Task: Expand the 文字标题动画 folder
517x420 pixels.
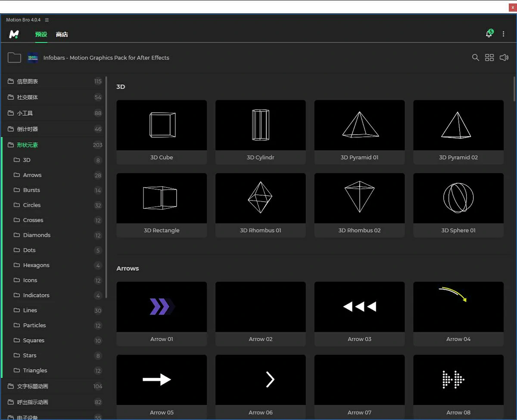Action: (53, 386)
